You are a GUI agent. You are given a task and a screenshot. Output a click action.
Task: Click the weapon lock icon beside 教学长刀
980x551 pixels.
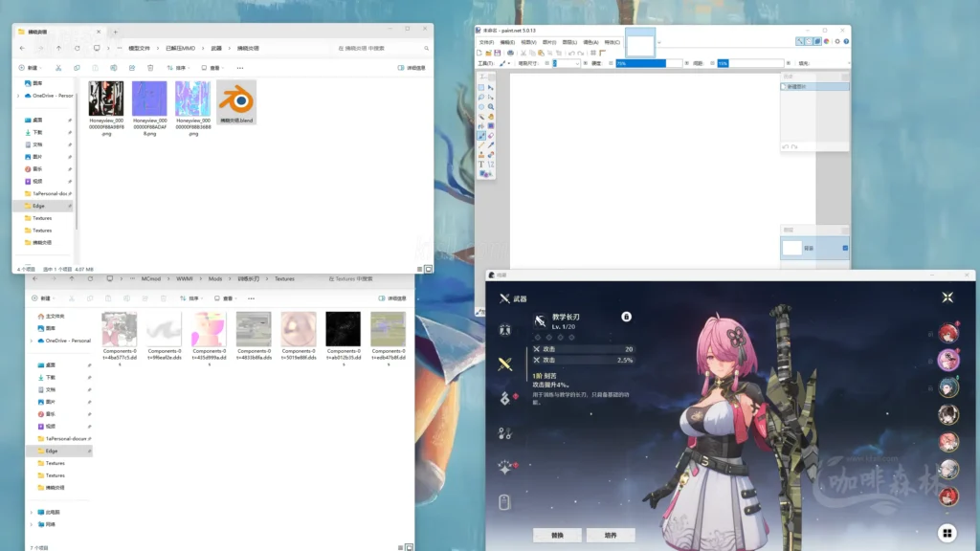pos(626,317)
